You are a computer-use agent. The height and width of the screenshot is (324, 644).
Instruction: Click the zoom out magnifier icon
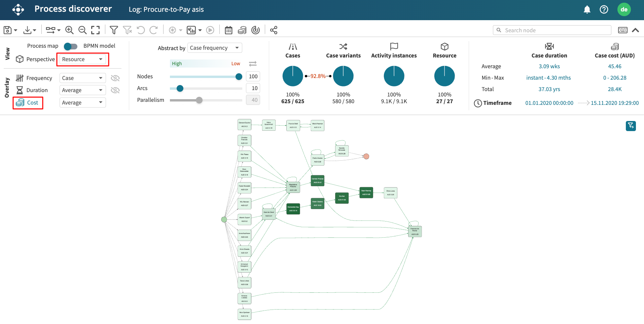point(82,30)
